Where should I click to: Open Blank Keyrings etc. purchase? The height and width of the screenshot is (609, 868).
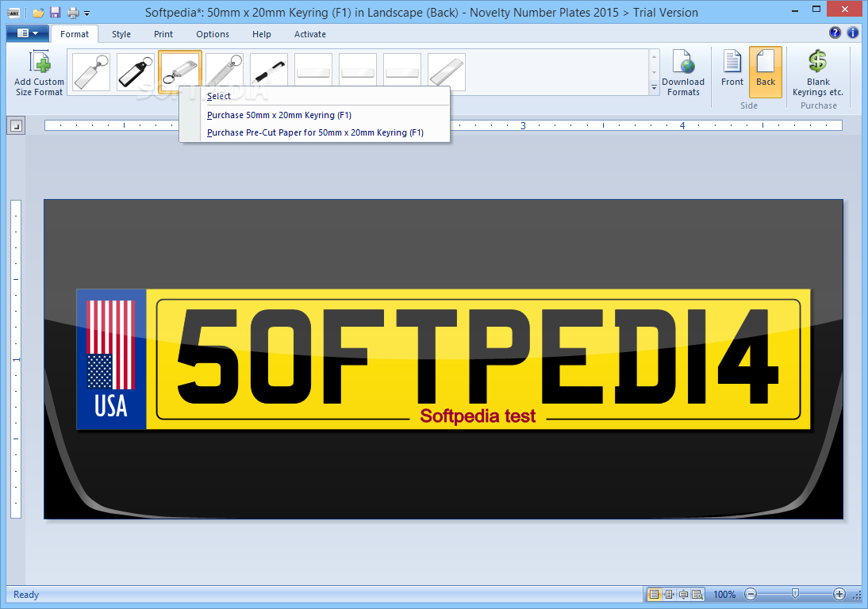tap(818, 73)
